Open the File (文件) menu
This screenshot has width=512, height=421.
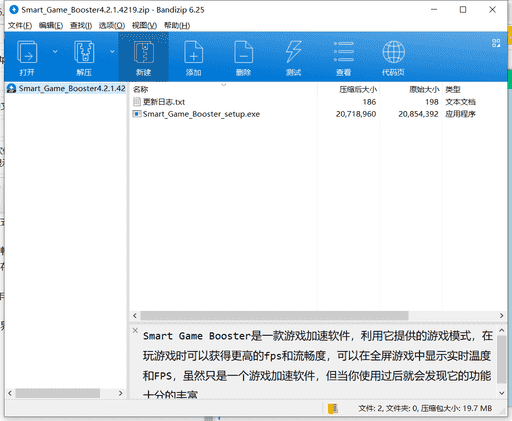pyautogui.click(x=20, y=26)
